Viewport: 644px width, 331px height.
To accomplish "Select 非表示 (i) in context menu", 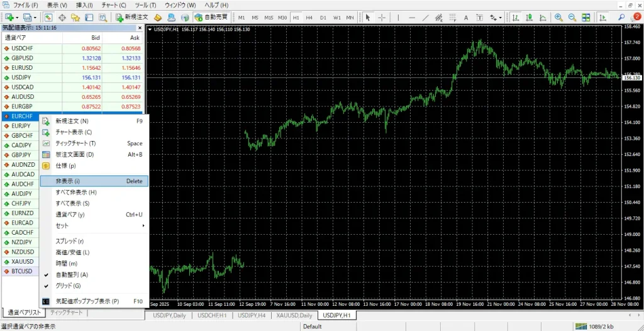I will (x=94, y=181).
